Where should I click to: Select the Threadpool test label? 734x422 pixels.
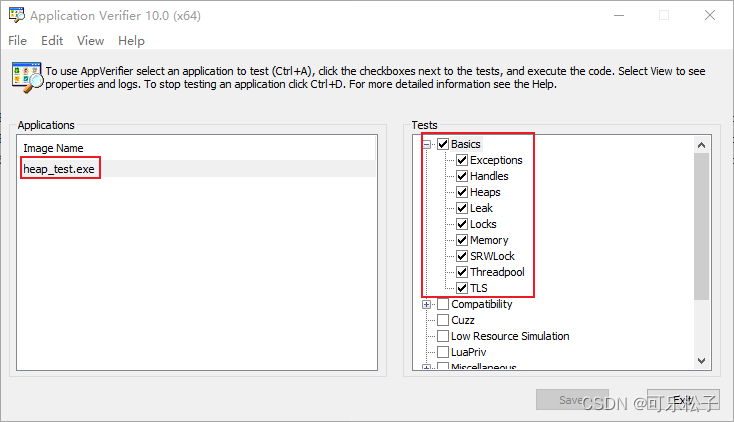coord(497,272)
